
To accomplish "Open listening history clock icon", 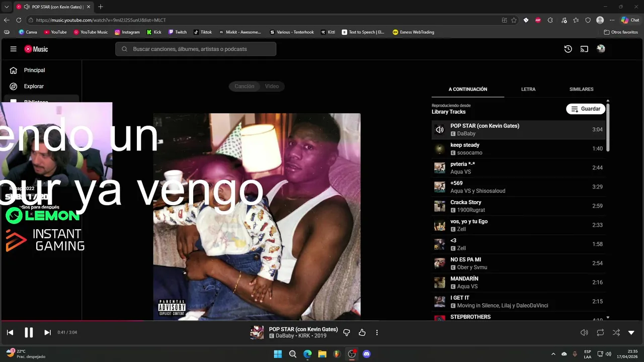I will click(568, 49).
